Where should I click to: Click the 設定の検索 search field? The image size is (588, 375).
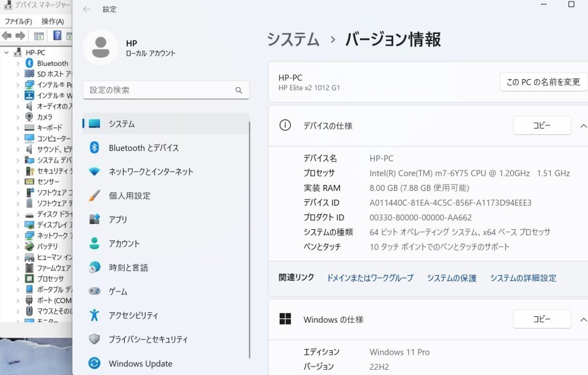pos(166,90)
